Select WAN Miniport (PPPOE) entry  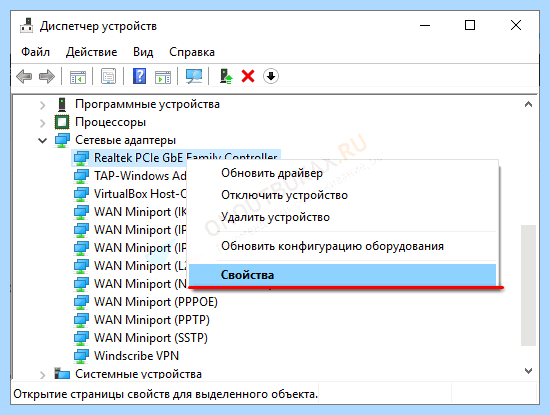156,302
